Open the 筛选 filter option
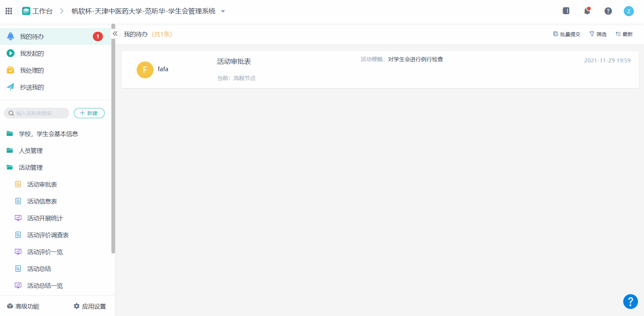 point(598,34)
